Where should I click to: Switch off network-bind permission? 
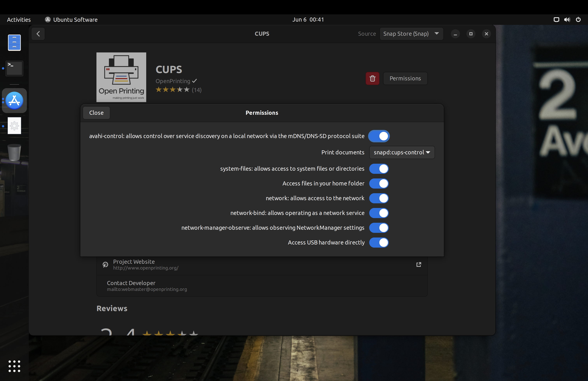tap(379, 213)
